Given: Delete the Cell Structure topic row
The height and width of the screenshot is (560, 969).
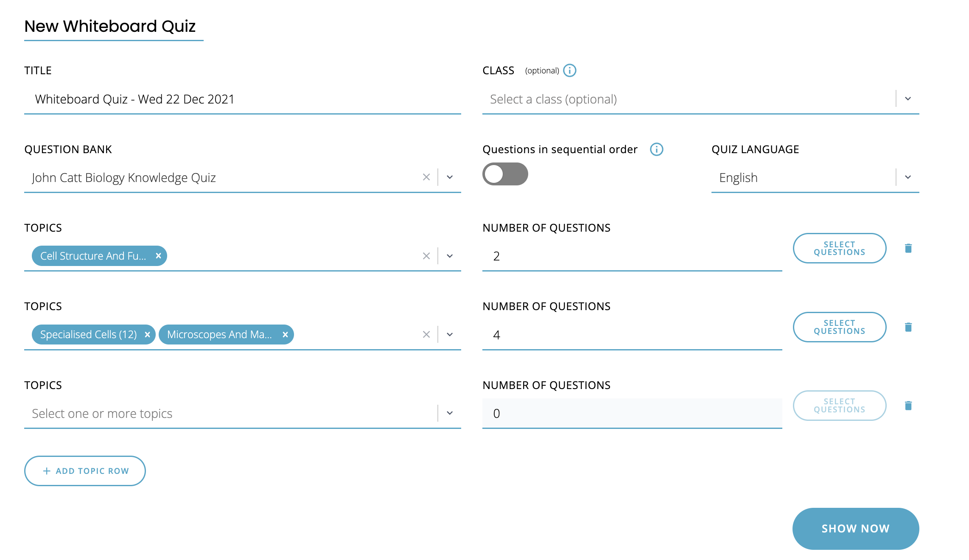Looking at the screenshot, I should pyautogui.click(x=908, y=248).
